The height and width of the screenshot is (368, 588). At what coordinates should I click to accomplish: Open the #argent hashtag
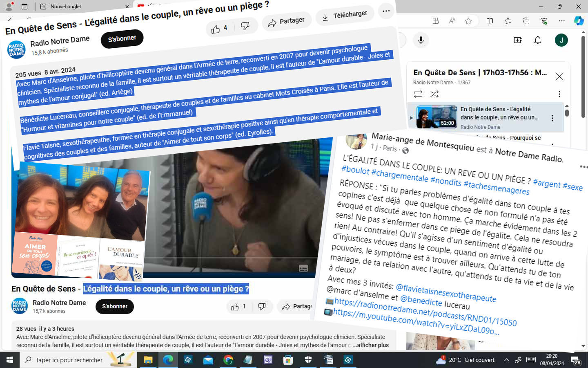coord(546,183)
